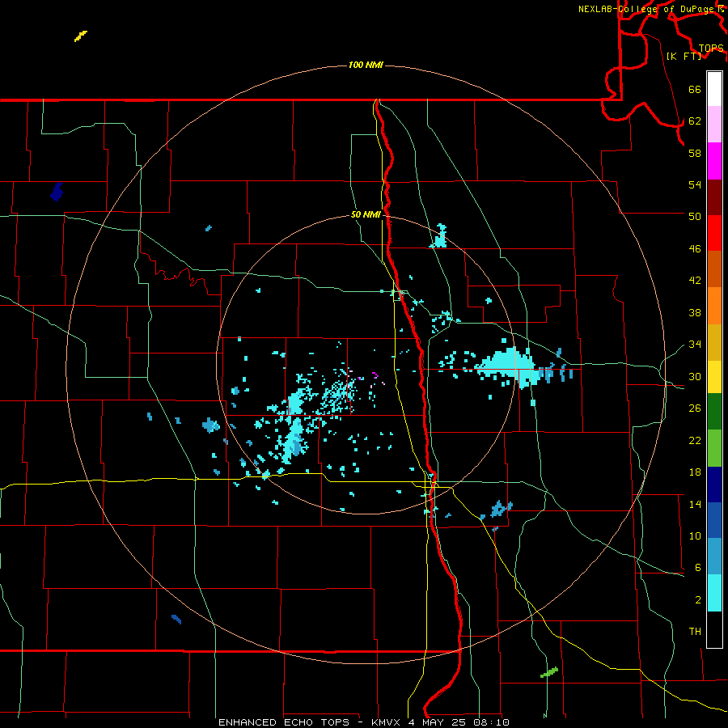The image size is (728, 728).
Task: Choose the dark green legend swatch
Action: 714,412
